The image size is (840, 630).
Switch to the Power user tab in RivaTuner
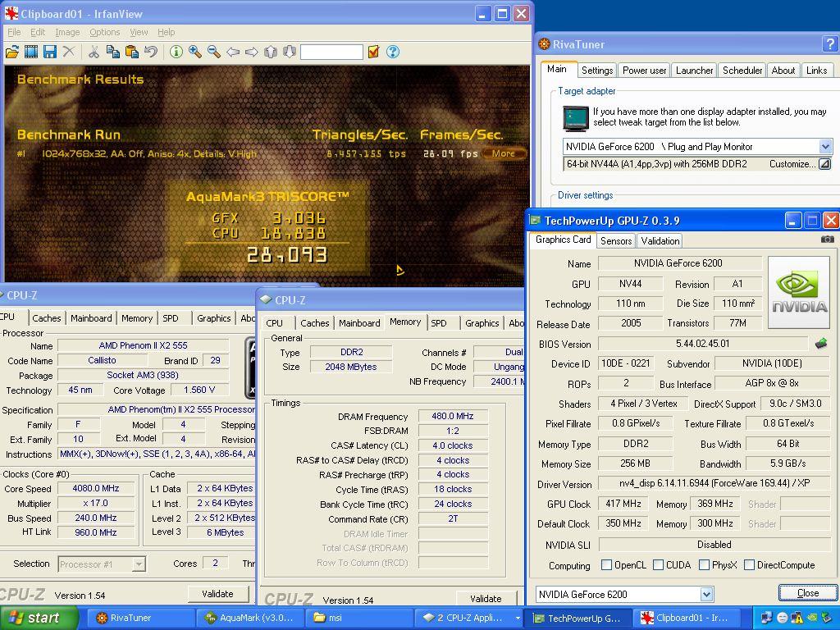[645, 71]
